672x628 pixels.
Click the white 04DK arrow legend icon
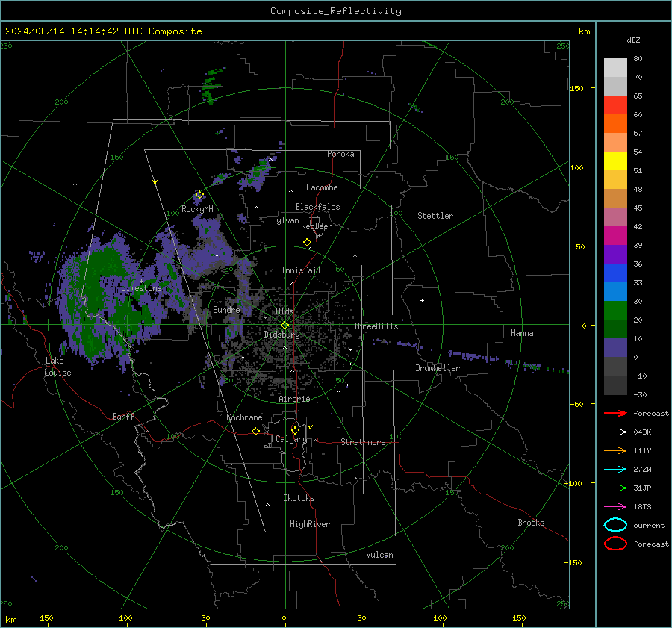tap(615, 432)
